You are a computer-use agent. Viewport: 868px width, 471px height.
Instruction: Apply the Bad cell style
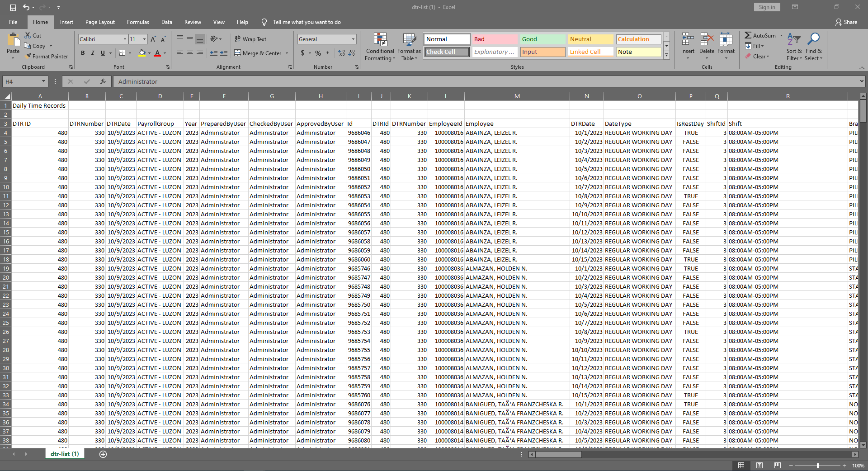click(495, 39)
